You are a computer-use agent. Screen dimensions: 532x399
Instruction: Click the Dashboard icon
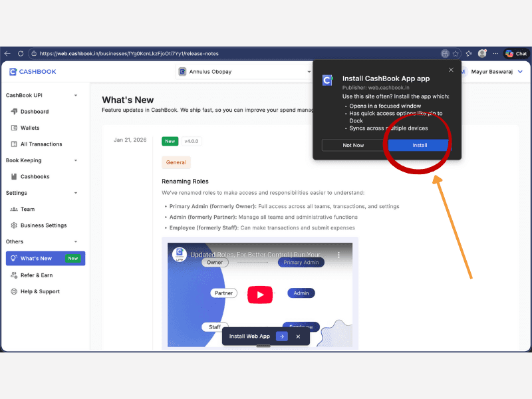14,112
